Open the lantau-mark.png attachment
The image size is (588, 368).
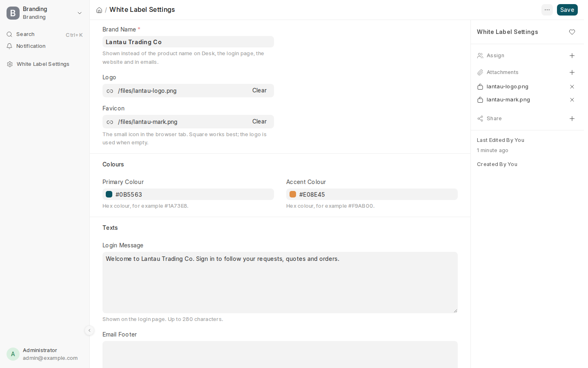click(508, 100)
